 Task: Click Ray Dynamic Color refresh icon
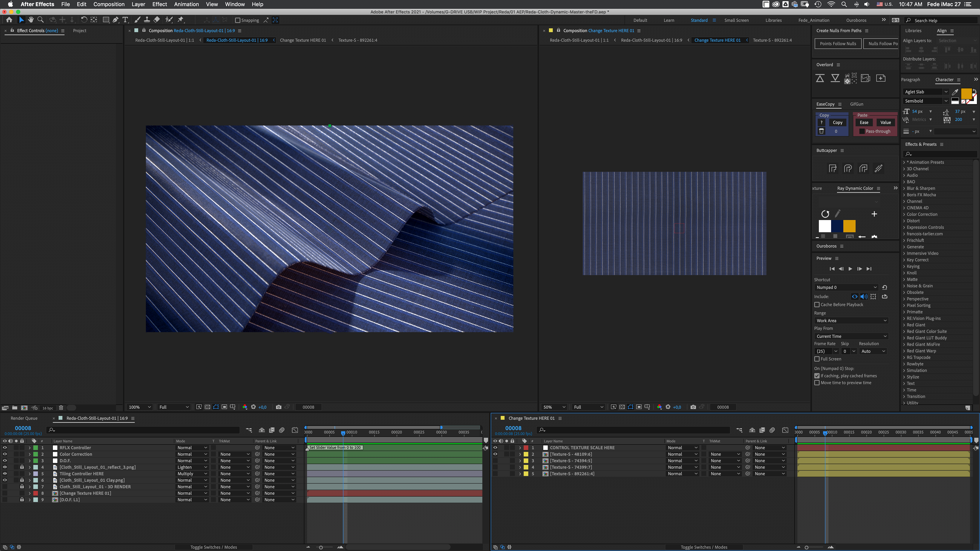[825, 214]
